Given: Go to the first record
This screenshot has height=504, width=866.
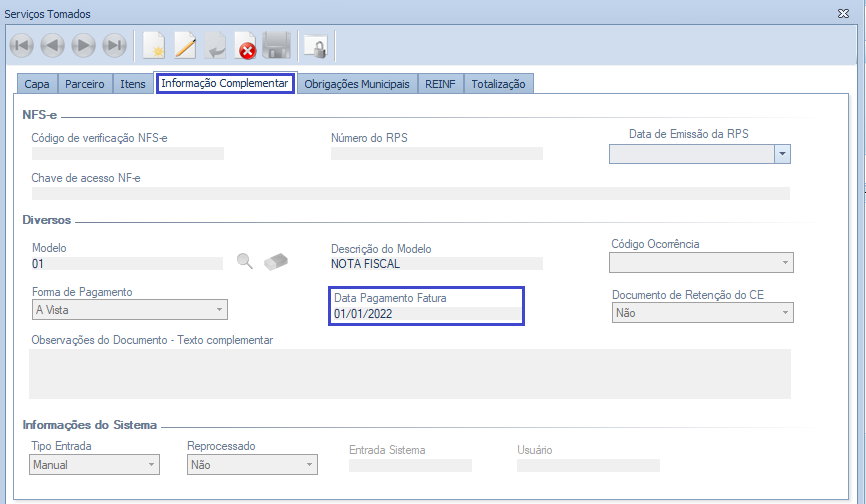Looking at the screenshot, I should pyautogui.click(x=21, y=45).
